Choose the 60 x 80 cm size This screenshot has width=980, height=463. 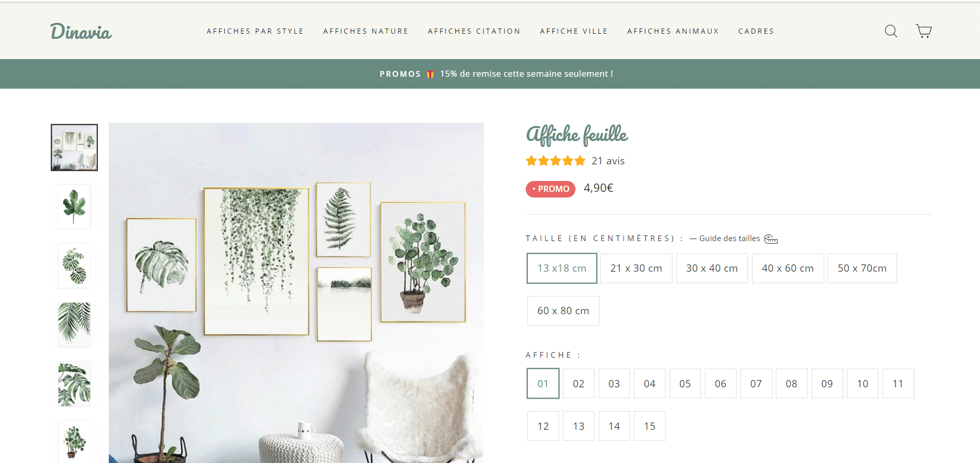(563, 311)
